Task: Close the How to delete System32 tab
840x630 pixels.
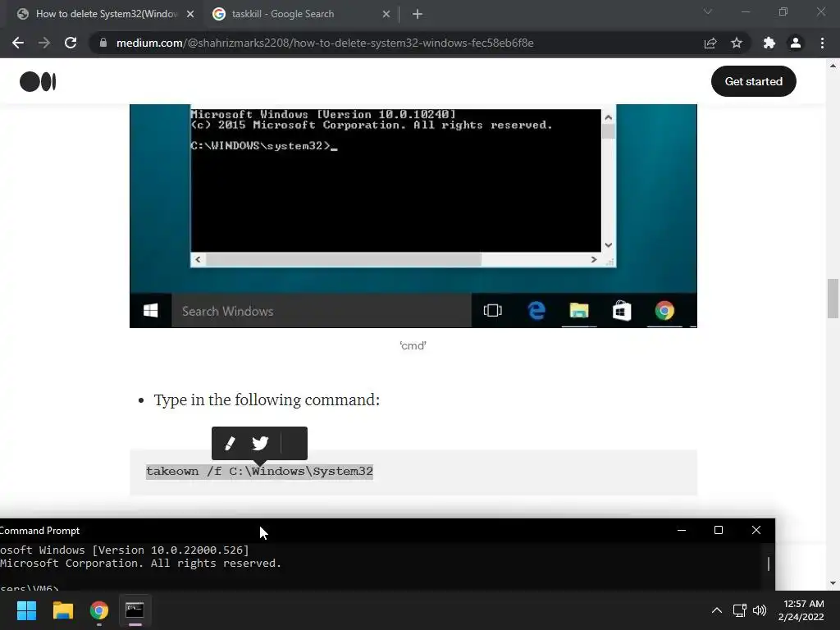Action: (190, 14)
